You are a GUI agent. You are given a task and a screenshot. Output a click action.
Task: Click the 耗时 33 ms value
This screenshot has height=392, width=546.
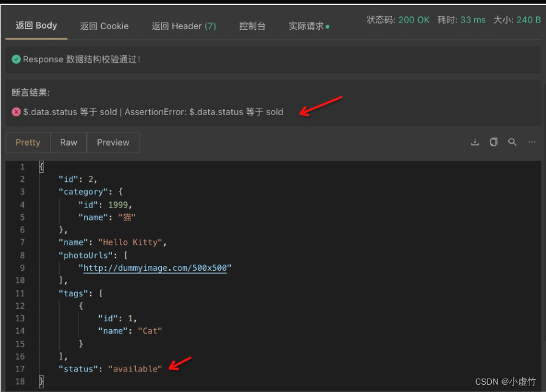pyautogui.click(x=461, y=20)
